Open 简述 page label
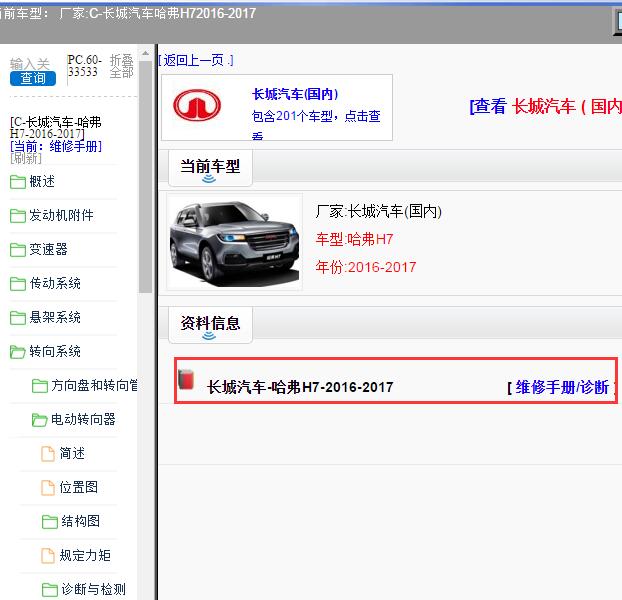The height and width of the screenshot is (600, 622). (x=72, y=453)
